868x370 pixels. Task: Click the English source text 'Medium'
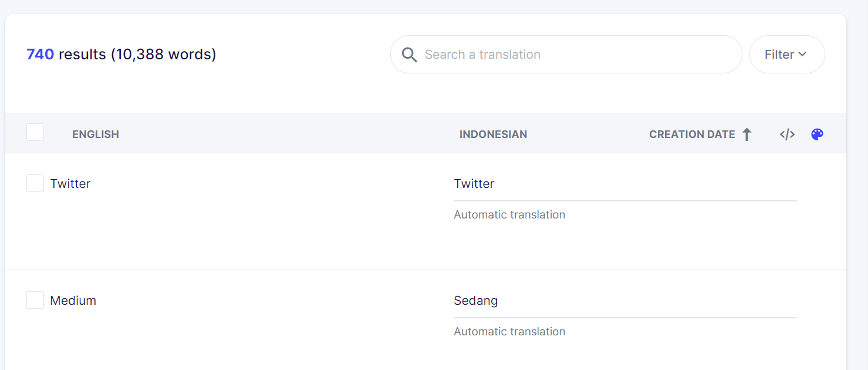click(73, 301)
